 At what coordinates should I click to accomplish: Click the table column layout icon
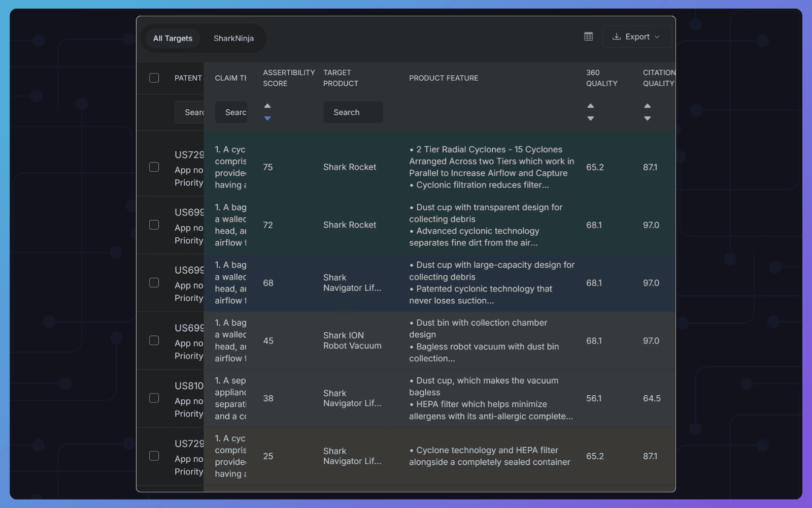588,37
